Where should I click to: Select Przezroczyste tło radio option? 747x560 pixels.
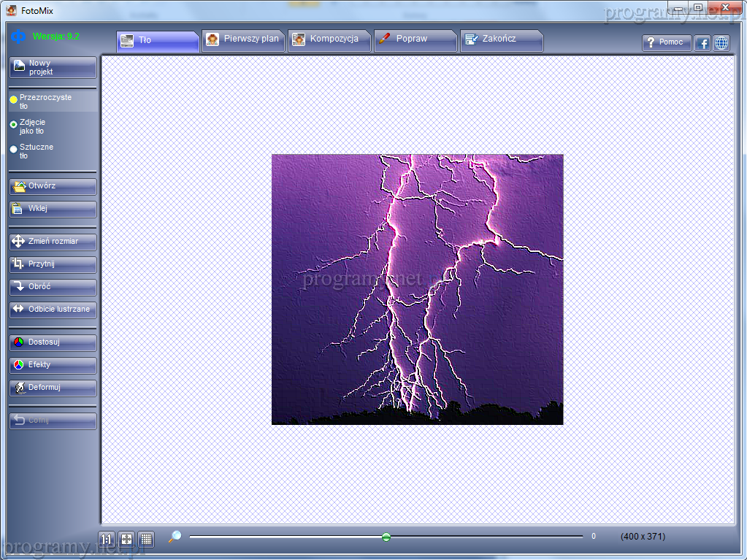tap(13, 99)
